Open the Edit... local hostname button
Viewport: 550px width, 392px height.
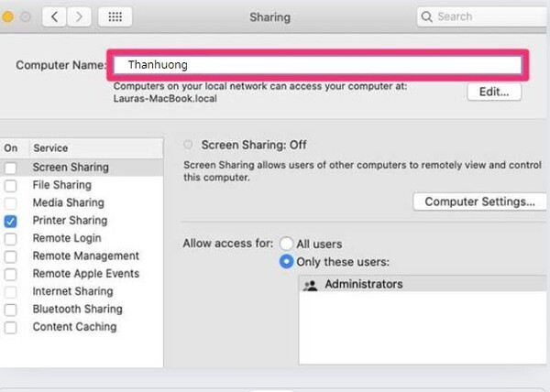[494, 92]
